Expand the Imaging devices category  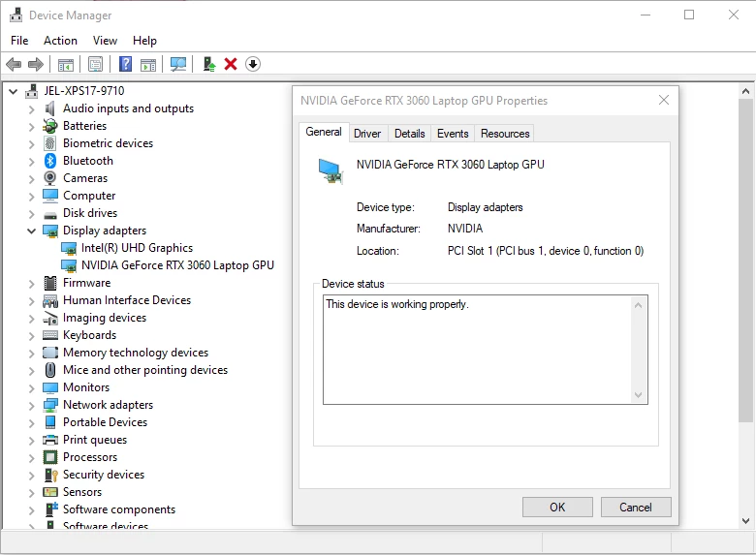[31, 319]
